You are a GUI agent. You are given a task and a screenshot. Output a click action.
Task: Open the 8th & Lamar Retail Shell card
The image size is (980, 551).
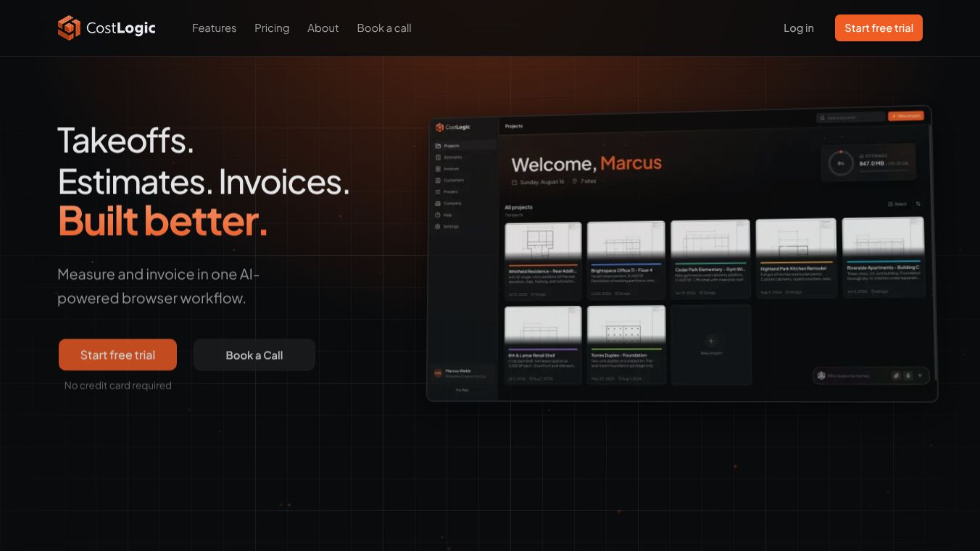pyautogui.click(x=543, y=346)
